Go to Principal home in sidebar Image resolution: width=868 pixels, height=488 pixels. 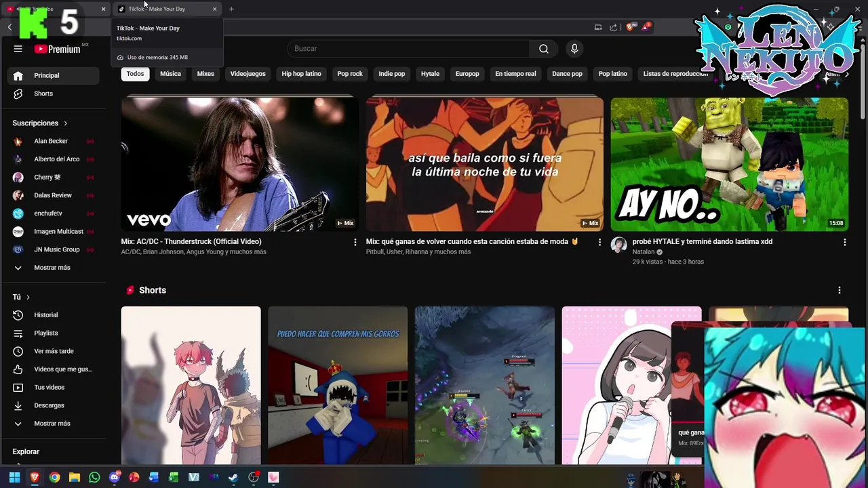[x=54, y=75]
